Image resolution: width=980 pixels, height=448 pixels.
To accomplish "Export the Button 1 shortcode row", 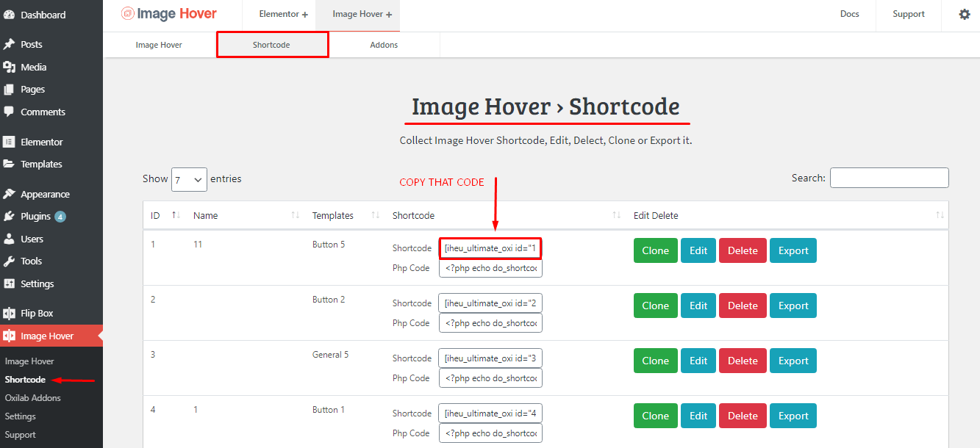I will [x=793, y=416].
